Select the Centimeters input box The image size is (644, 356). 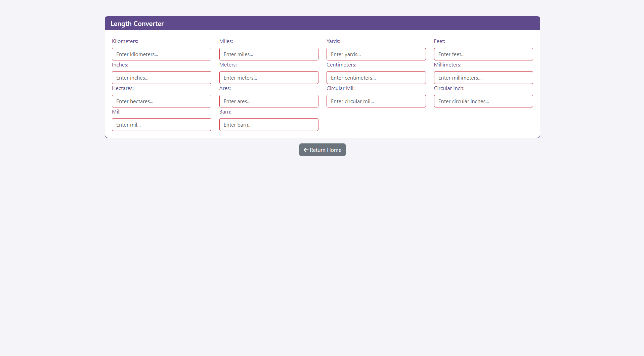click(x=376, y=78)
